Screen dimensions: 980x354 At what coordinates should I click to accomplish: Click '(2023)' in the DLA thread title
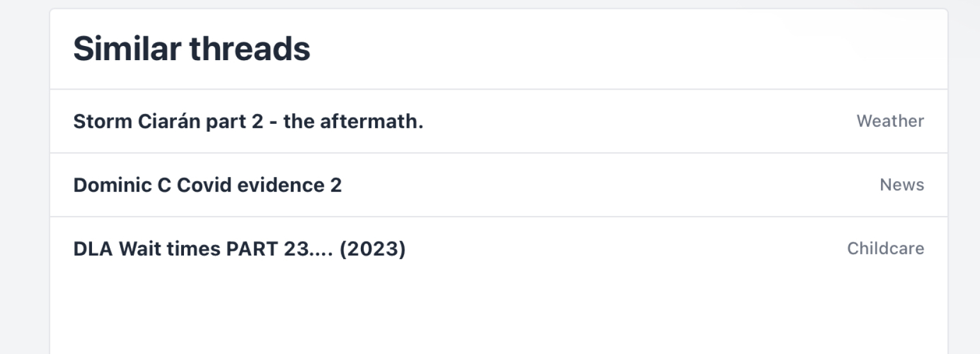pos(372,249)
